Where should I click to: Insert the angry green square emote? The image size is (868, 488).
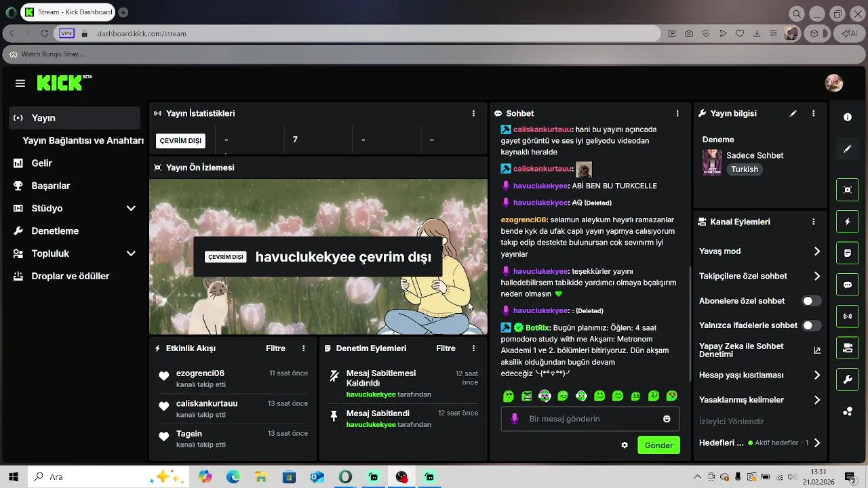pyautogui.click(x=527, y=396)
